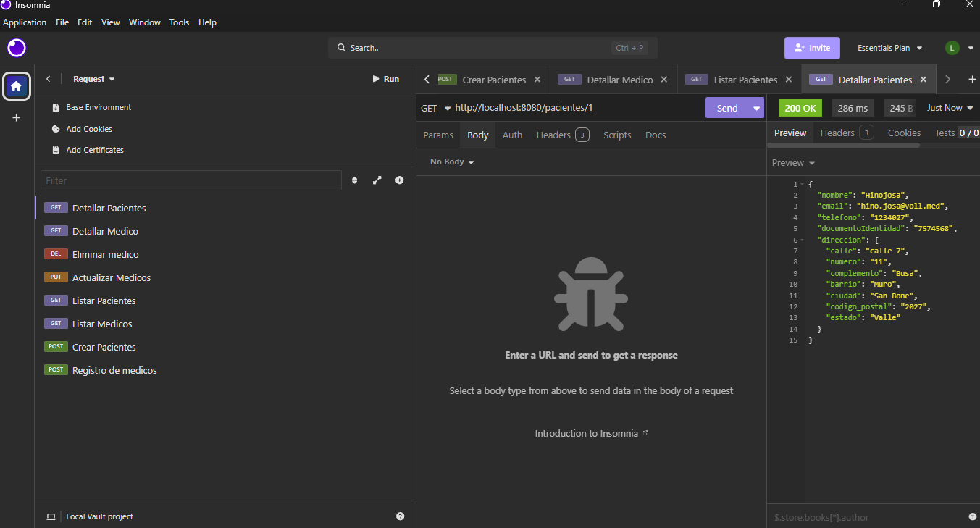Open Add Certificates
980x528 pixels.
(94, 150)
